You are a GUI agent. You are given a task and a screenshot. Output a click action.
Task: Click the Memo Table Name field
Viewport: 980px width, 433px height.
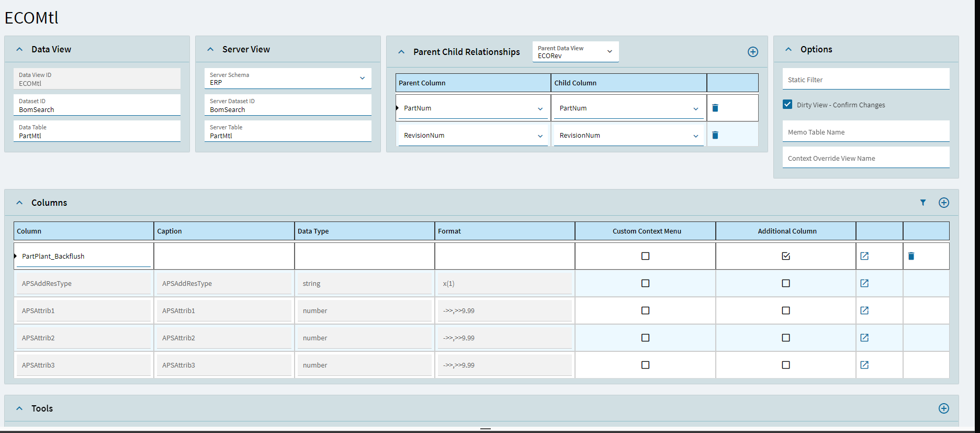point(865,132)
